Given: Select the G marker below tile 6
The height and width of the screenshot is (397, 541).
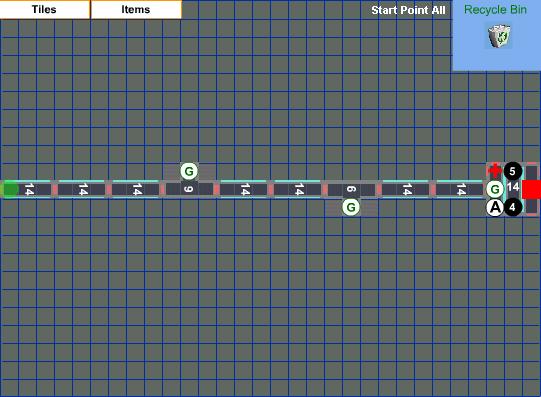Looking at the screenshot, I should click(351, 207).
